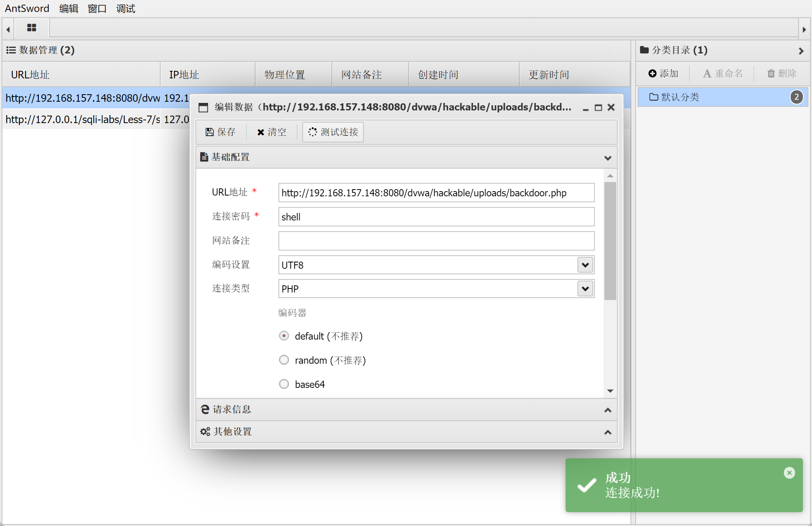Screen dimensions: 812x526
Task: Click the URL地址 input field
Action: [x=436, y=193]
